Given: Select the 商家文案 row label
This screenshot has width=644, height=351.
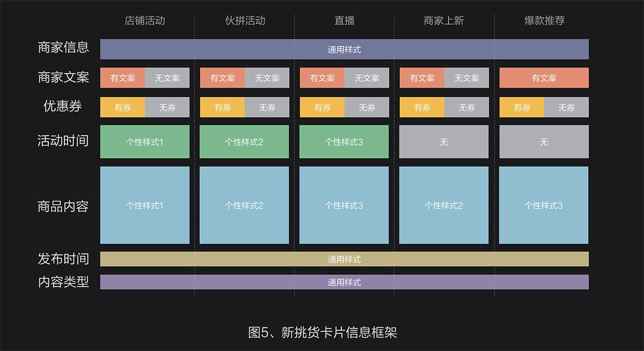Looking at the screenshot, I should [63, 77].
